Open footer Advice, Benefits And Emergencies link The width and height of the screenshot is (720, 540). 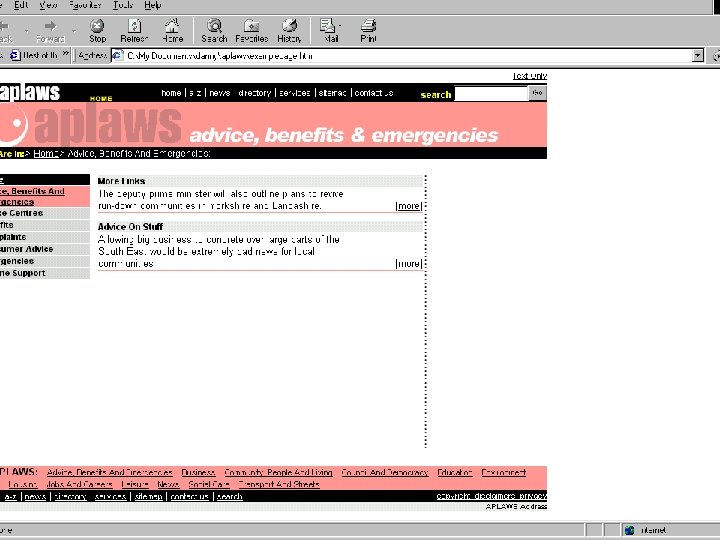pos(110,472)
